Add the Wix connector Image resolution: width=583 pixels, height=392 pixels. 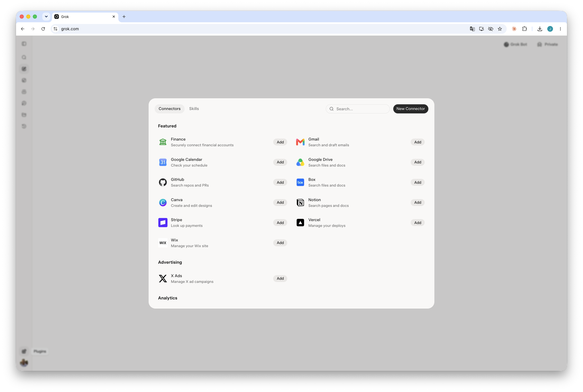280,243
